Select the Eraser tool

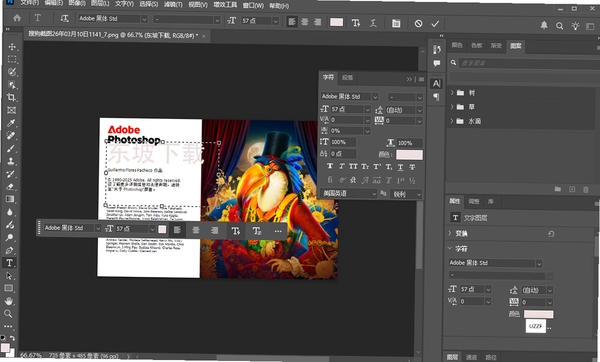coord(10,186)
